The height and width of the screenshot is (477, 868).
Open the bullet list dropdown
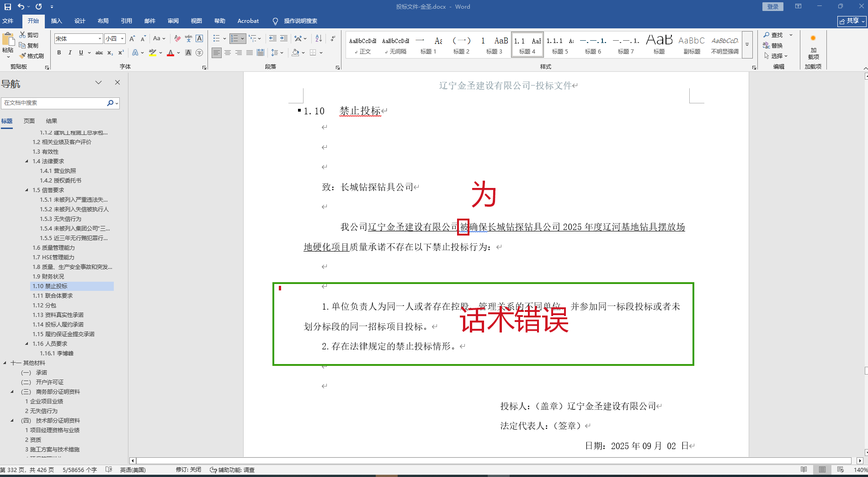coord(224,39)
